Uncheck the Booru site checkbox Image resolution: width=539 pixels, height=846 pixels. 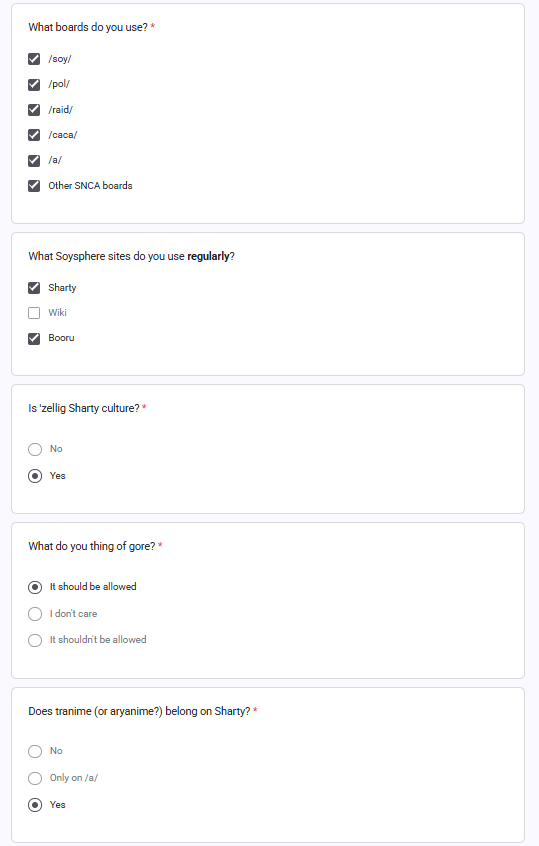click(x=34, y=338)
